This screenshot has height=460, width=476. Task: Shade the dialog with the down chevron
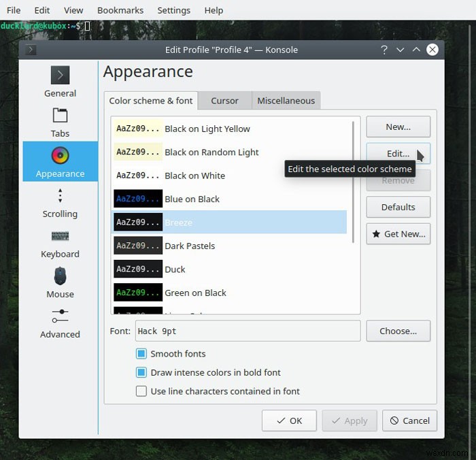(x=401, y=50)
